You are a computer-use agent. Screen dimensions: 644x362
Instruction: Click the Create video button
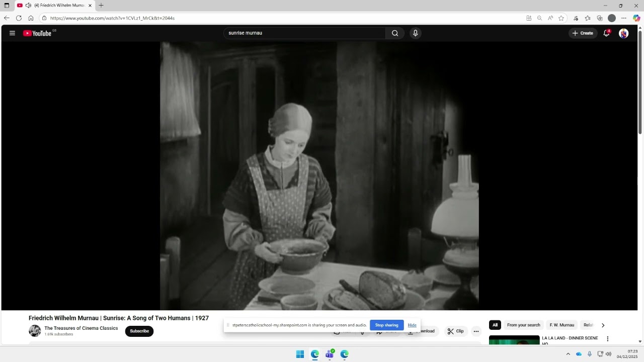point(583,33)
